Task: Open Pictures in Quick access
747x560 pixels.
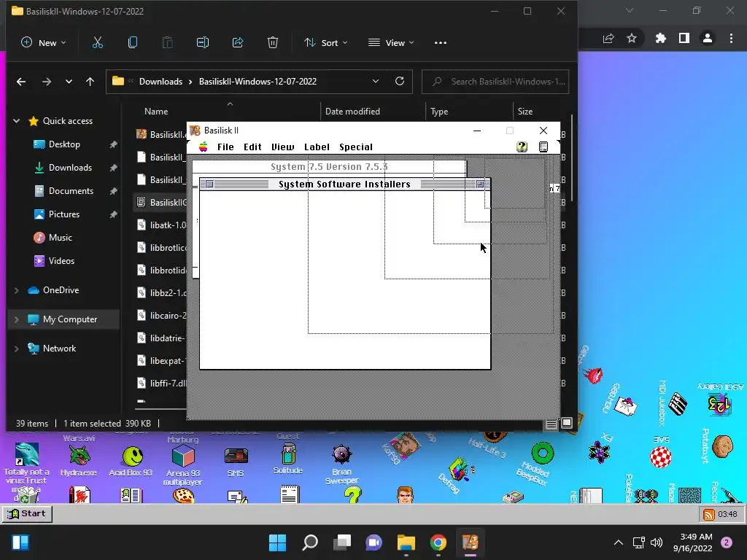Action: coord(64,214)
